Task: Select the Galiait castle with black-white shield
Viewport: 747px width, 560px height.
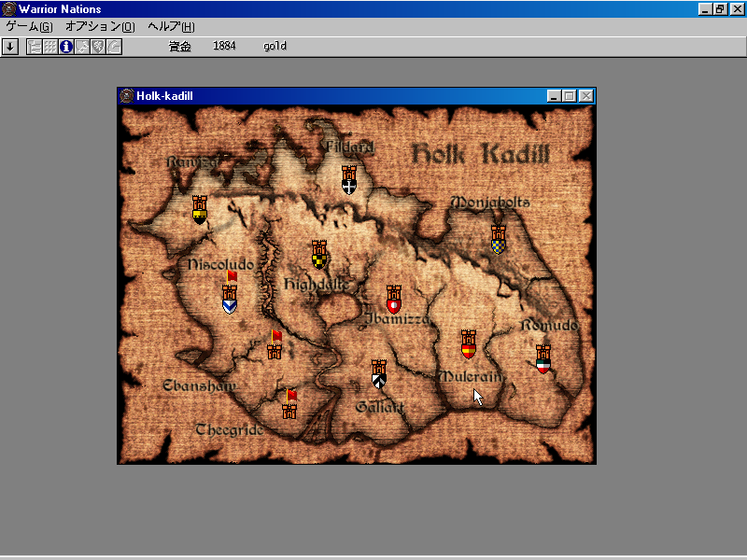Action: click(379, 374)
